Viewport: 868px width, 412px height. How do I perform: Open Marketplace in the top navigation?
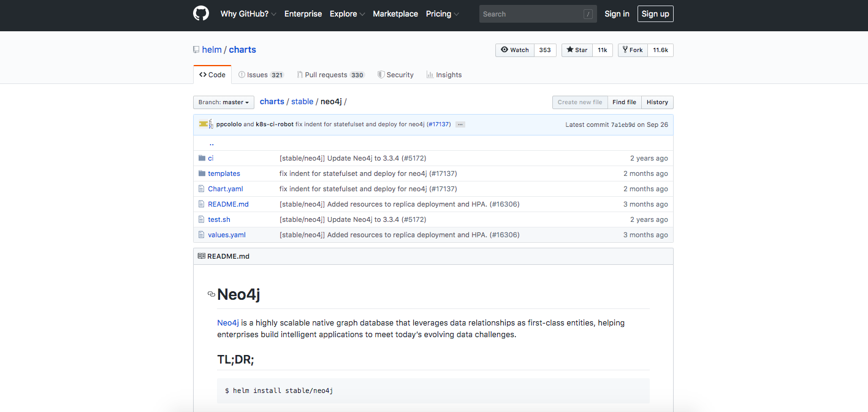(x=395, y=14)
